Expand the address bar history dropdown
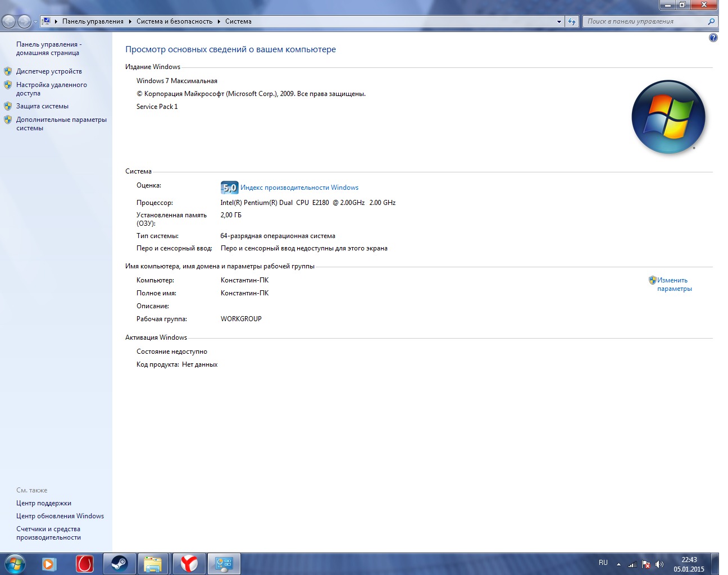Image resolution: width=728 pixels, height=575 pixels. (559, 21)
